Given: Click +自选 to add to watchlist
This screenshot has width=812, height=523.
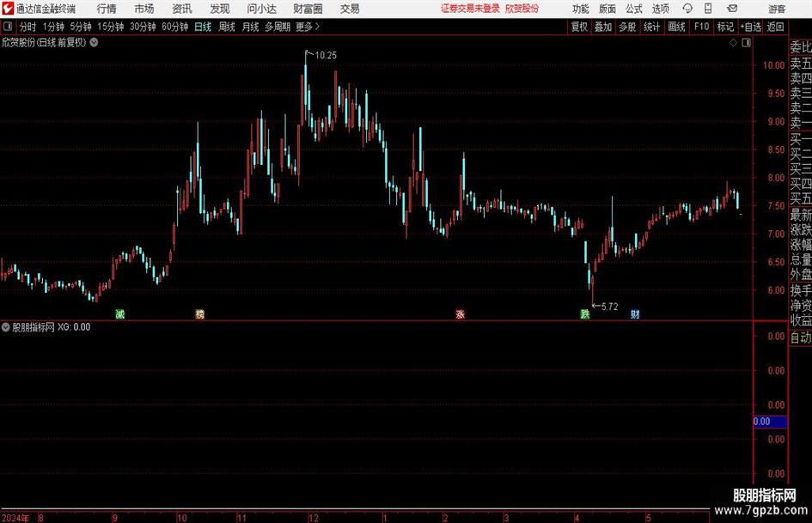Looking at the screenshot, I should (751, 27).
